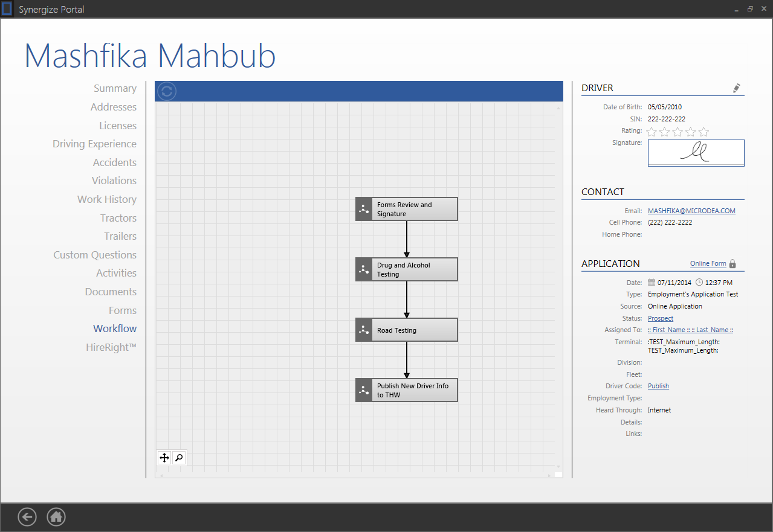
Task: Go to home via house icon
Action: (x=56, y=517)
